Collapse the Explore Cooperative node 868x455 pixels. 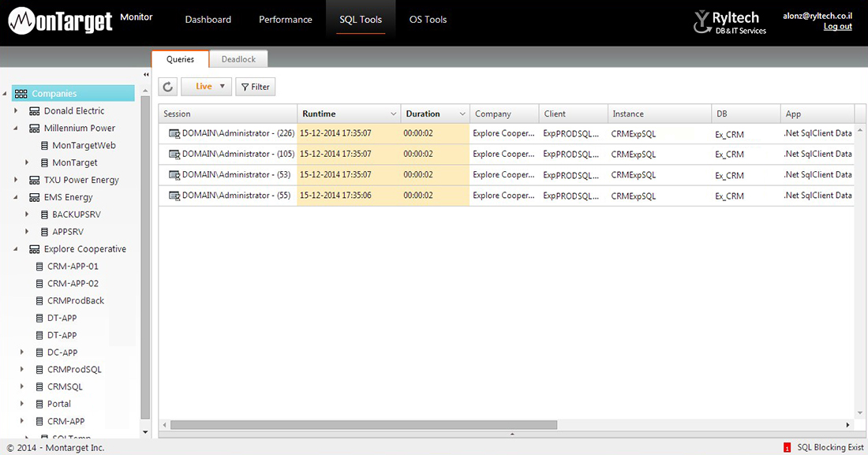(x=16, y=249)
